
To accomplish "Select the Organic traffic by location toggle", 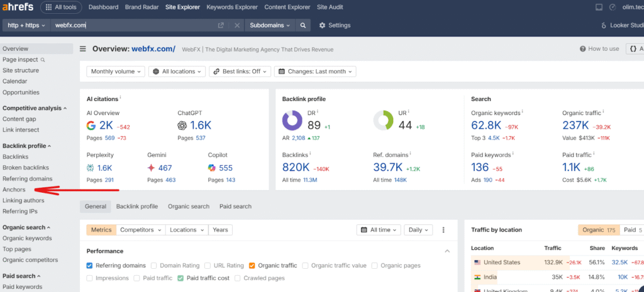I will click(x=599, y=230).
